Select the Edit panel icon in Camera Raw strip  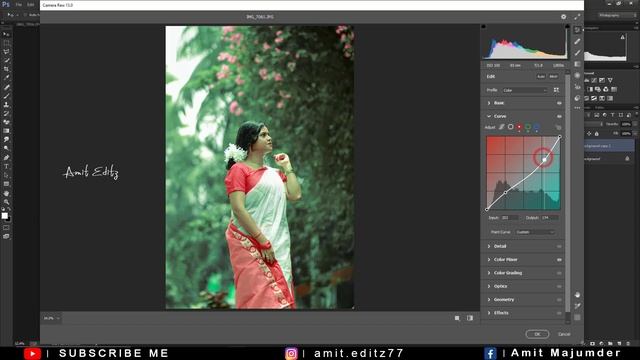click(577, 30)
